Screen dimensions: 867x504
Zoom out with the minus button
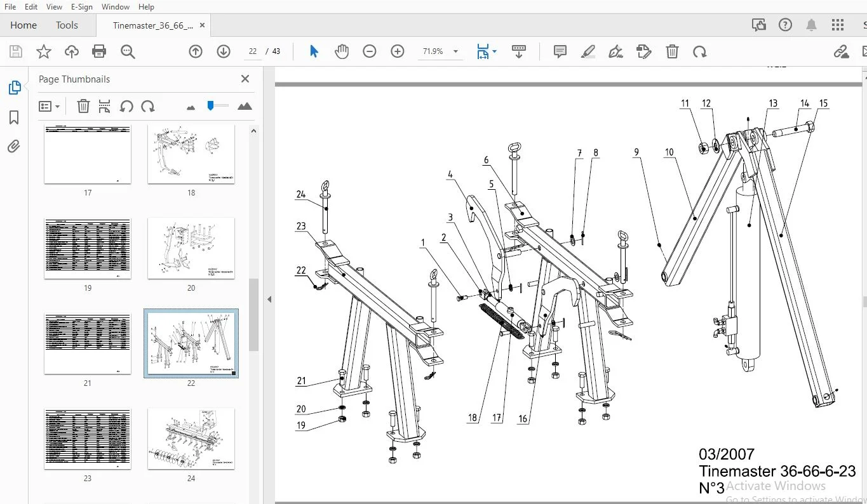tap(370, 51)
